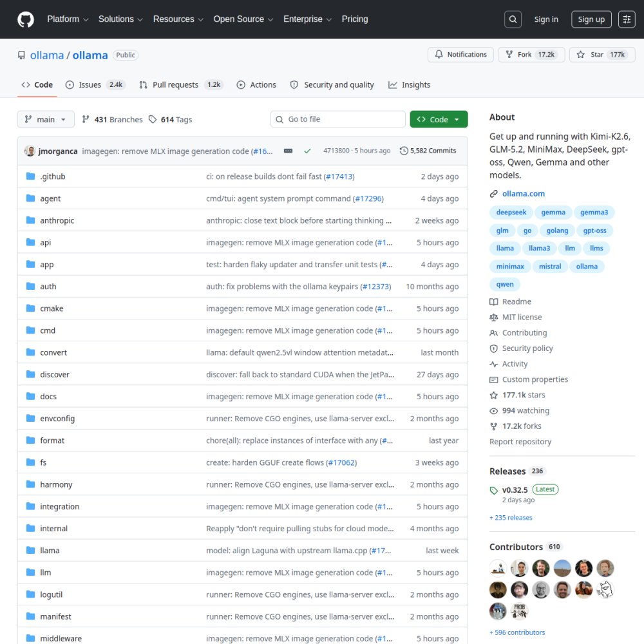Open the appearance settings icon beside Sign up
Viewport: 644px width, 644px height.
[x=627, y=19]
